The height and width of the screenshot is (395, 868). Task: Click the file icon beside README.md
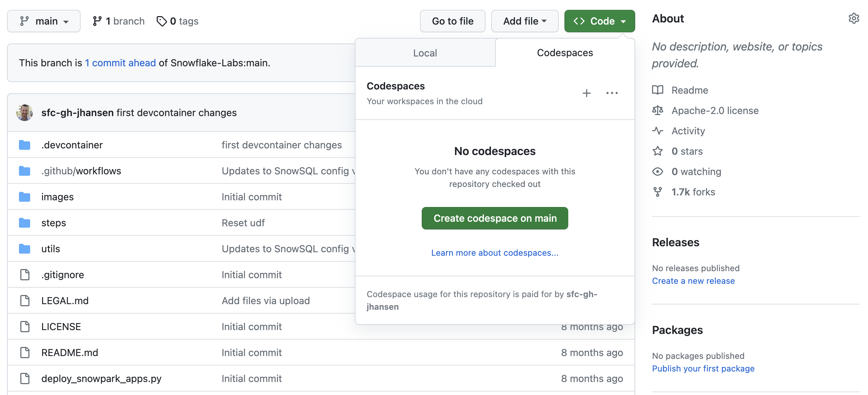point(25,353)
